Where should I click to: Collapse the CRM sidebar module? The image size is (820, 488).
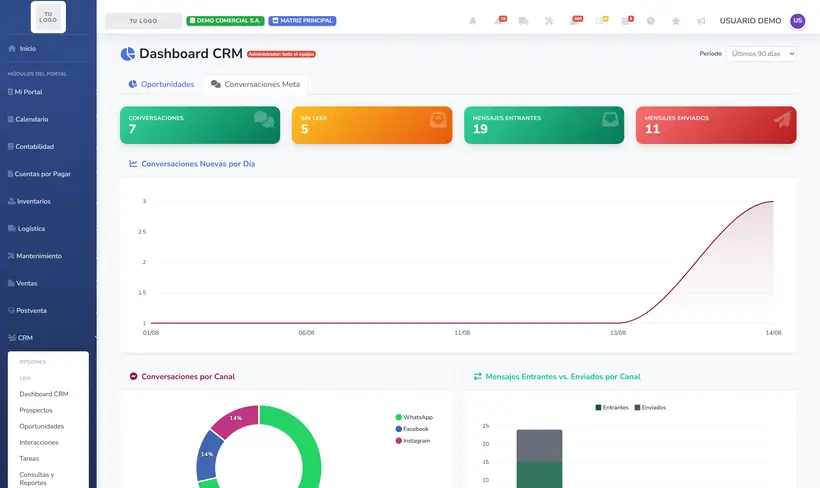48,338
